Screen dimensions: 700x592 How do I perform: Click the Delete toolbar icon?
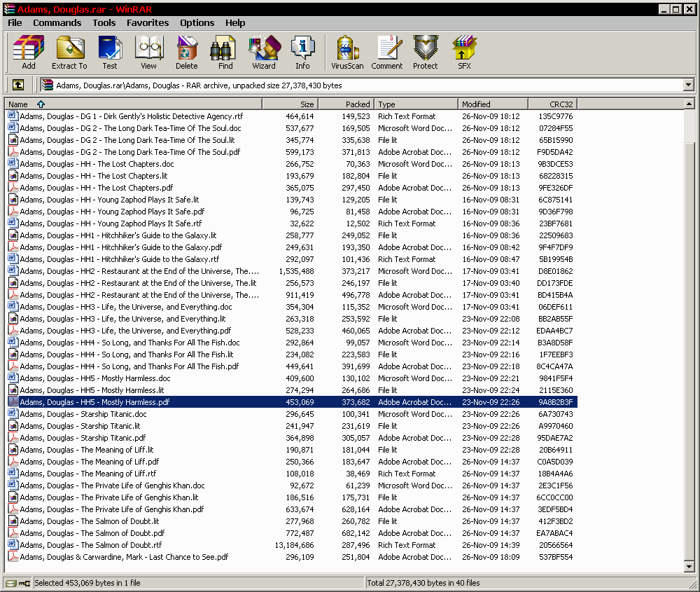(187, 53)
